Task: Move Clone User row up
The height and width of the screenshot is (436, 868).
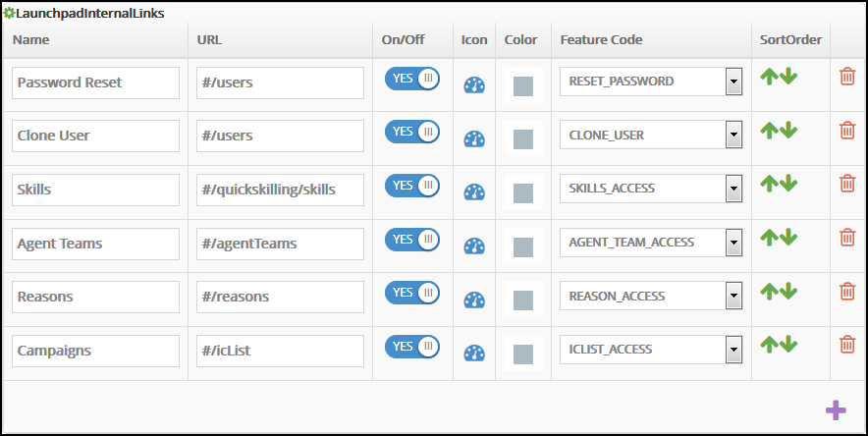Action: tap(769, 130)
